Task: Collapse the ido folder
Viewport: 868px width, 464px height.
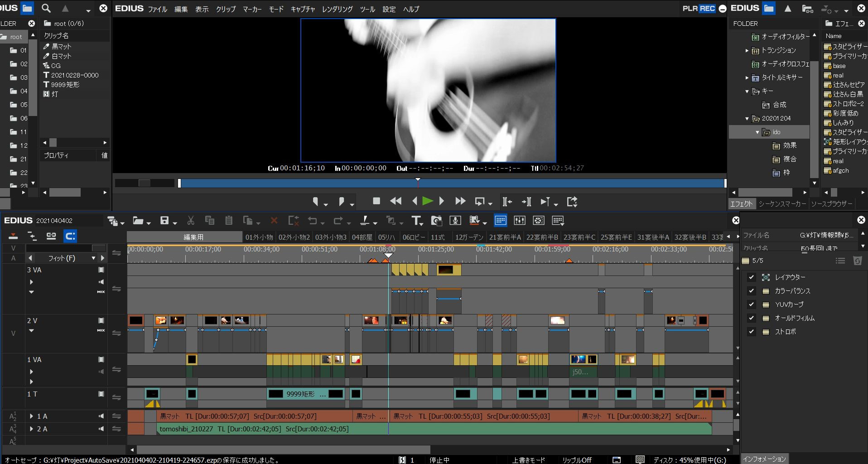Action: (x=757, y=132)
